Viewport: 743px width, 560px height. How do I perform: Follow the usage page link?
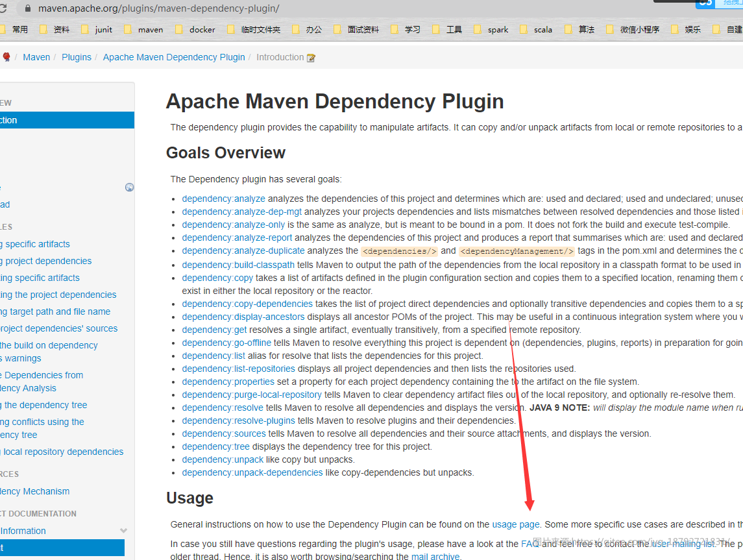pyautogui.click(x=515, y=524)
